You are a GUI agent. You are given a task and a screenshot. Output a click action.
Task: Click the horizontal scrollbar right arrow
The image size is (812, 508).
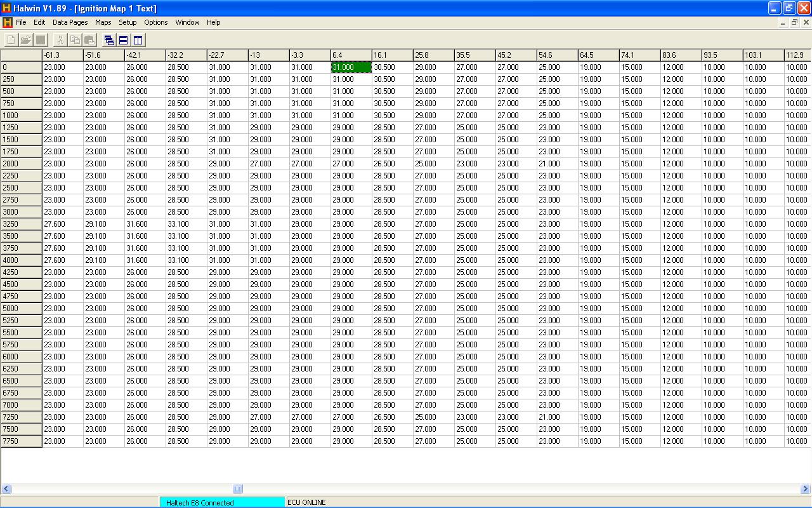click(x=806, y=489)
